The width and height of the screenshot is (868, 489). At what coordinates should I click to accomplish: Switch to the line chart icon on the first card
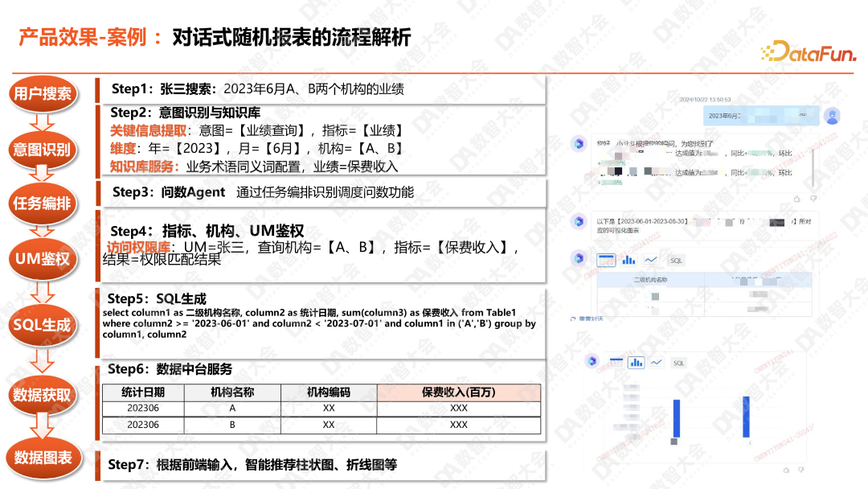pyautogui.click(x=651, y=259)
